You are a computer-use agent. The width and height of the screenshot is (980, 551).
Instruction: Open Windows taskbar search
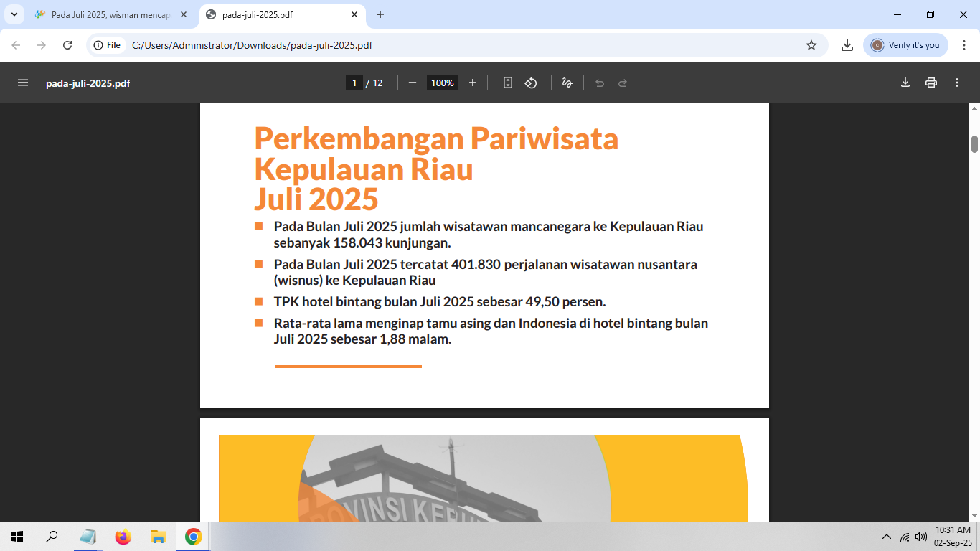tap(52, 537)
